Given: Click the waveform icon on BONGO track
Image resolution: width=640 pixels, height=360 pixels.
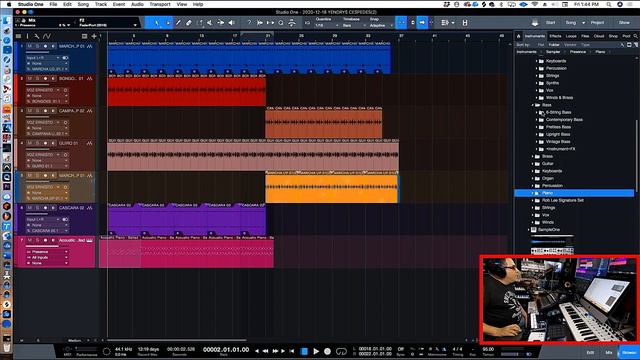Looking at the screenshot, I should click(x=89, y=78).
